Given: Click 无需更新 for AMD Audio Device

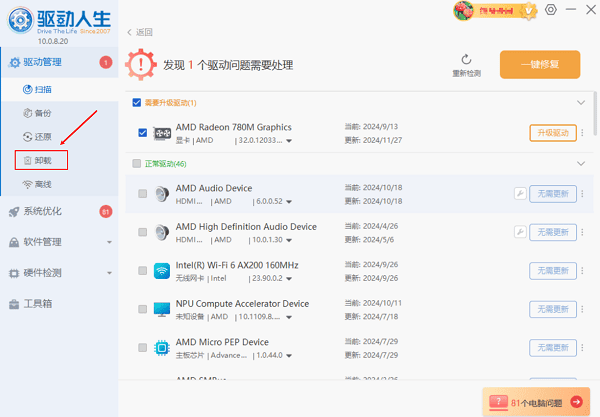Looking at the screenshot, I should [553, 194].
